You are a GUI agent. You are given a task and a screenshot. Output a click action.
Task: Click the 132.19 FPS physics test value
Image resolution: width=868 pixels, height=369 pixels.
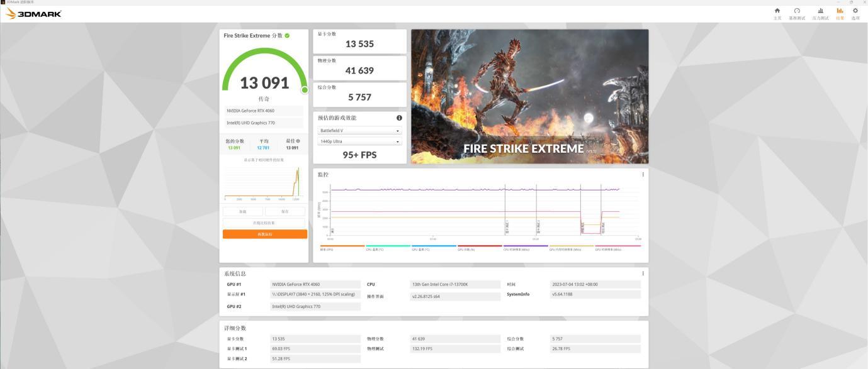pos(456,349)
